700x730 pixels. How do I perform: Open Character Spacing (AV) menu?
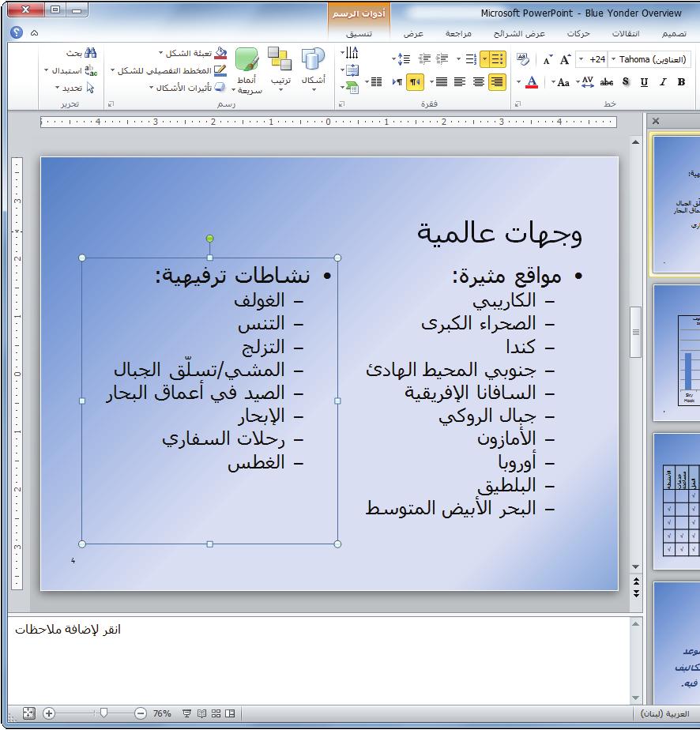tap(585, 82)
